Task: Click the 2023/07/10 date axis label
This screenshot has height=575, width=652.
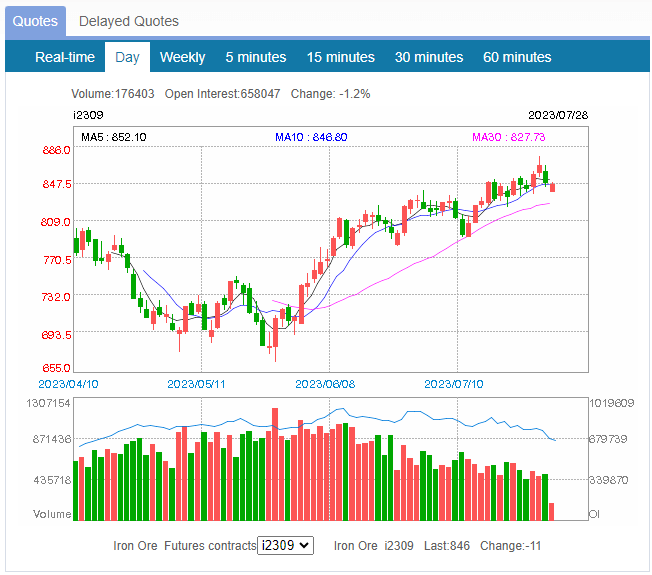Action: 454,383
